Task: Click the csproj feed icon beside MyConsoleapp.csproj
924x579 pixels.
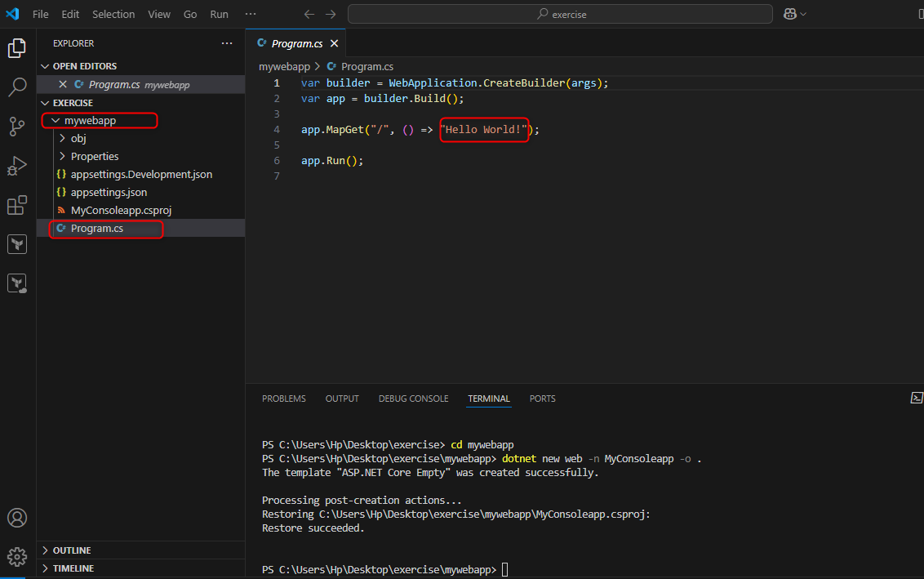Action: tap(60, 211)
